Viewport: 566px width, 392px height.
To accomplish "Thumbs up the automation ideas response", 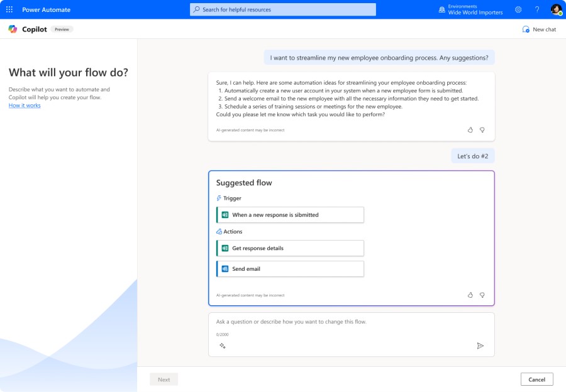I will tap(470, 129).
